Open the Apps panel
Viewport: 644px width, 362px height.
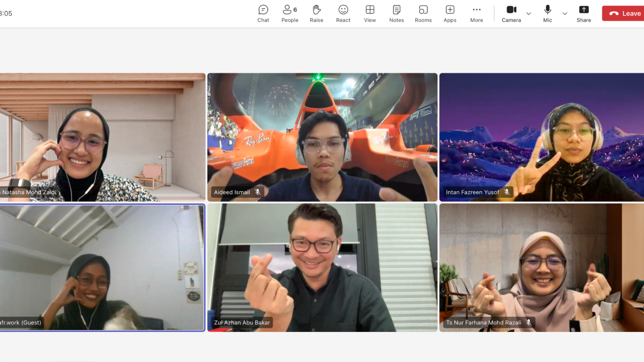click(449, 13)
